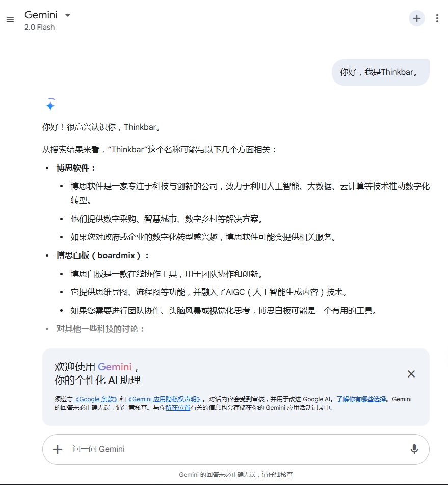Image resolution: width=448 pixels, height=485 pixels.
Task: Open the 所在位置 link
Action: coord(178,408)
